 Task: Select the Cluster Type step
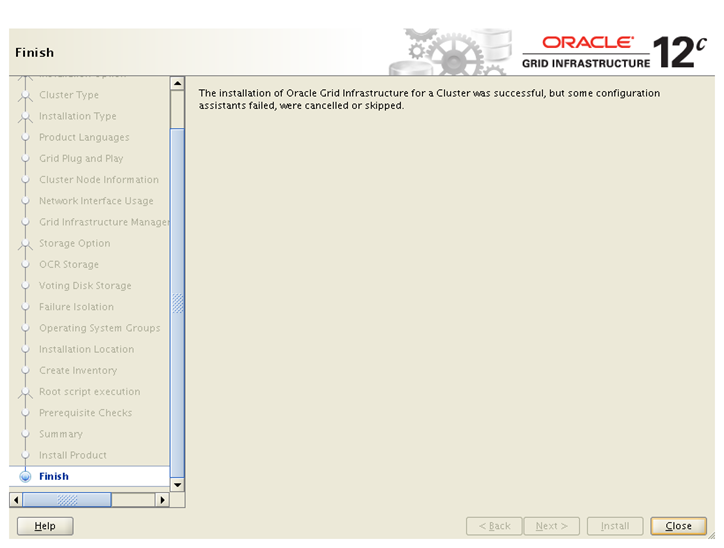click(69, 95)
